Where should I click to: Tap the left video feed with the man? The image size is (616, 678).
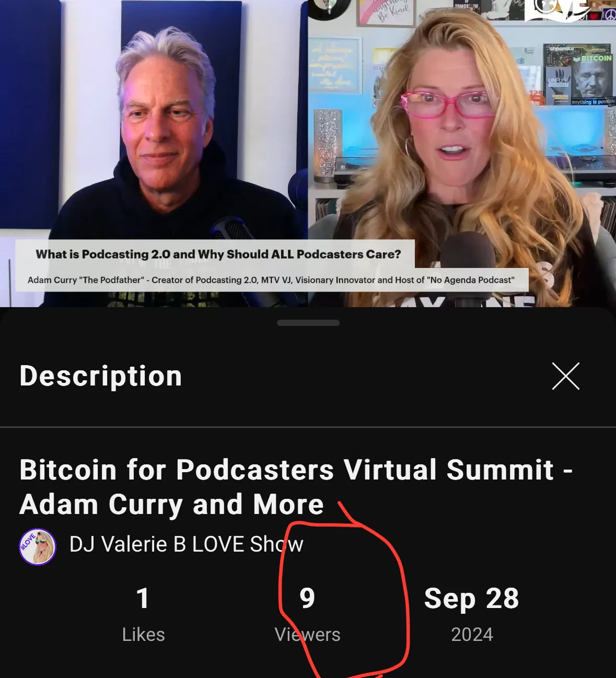click(x=154, y=154)
